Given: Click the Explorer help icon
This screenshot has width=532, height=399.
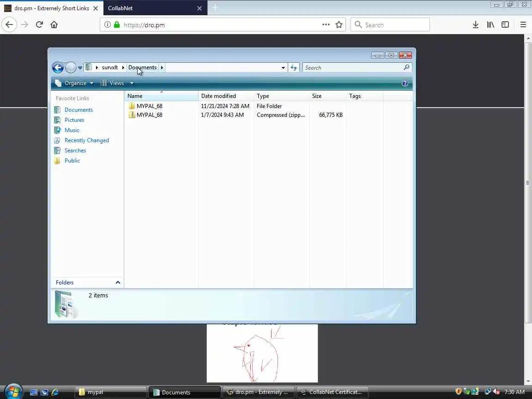Looking at the screenshot, I should click(405, 84).
